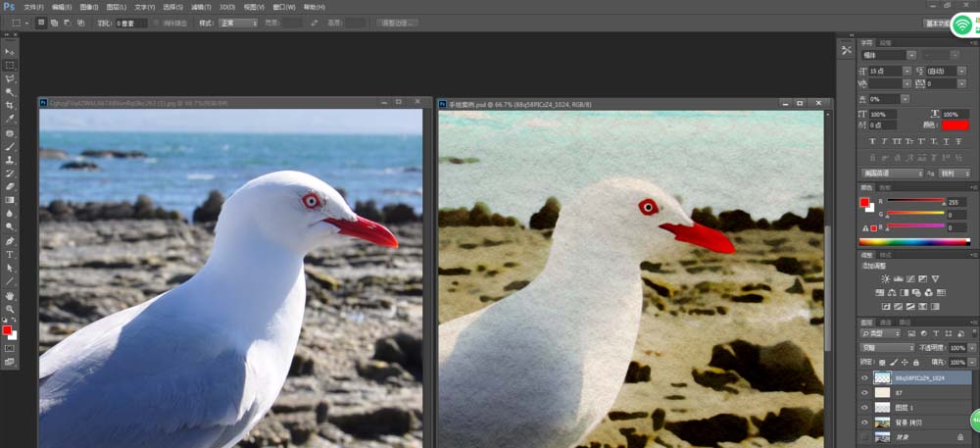The width and height of the screenshot is (980, 448).
Task: Select the Clone Stamp tool
Action: (10, 160)
